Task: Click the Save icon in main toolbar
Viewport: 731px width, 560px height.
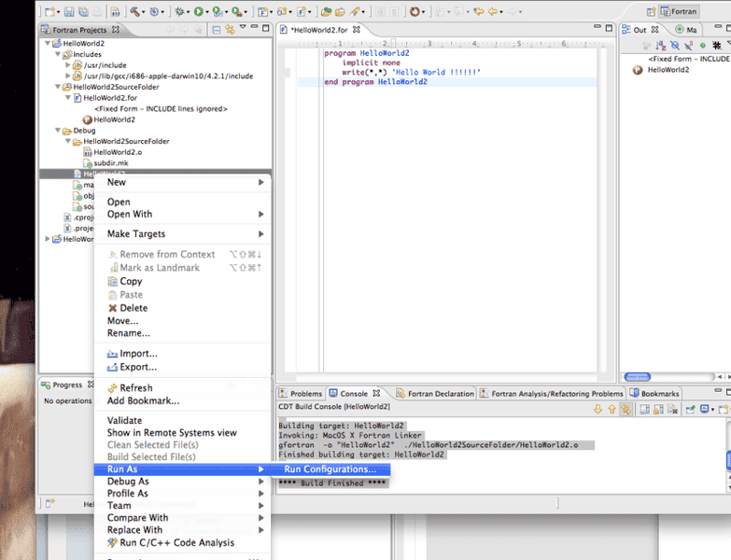Action: tap(67, 11)
